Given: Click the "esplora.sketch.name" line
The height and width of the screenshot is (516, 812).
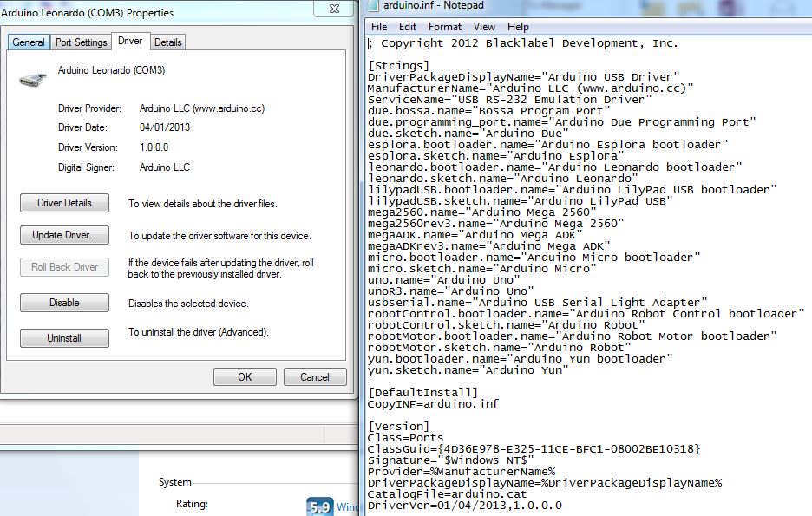Looking at the screenshot, I should pyautogui.click(x=495, y=156).
